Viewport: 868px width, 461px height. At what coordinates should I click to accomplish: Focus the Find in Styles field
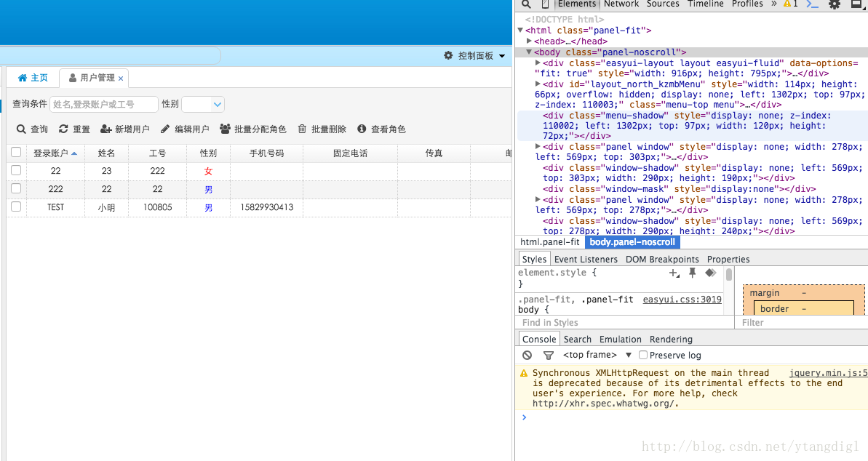tap(624, 323)
